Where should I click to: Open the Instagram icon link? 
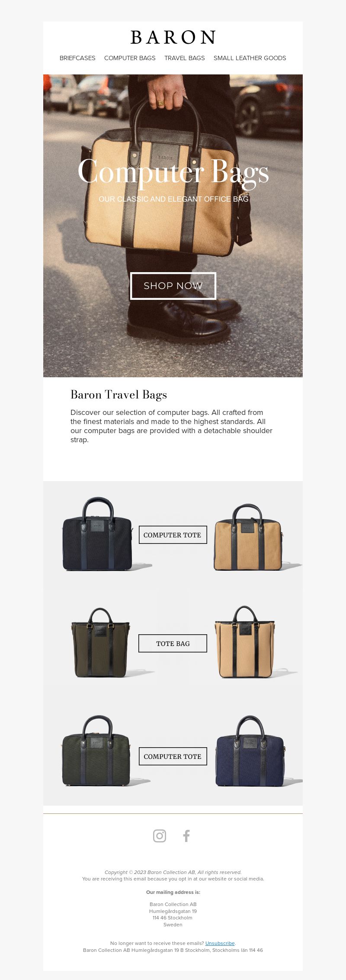click(160, 836)
